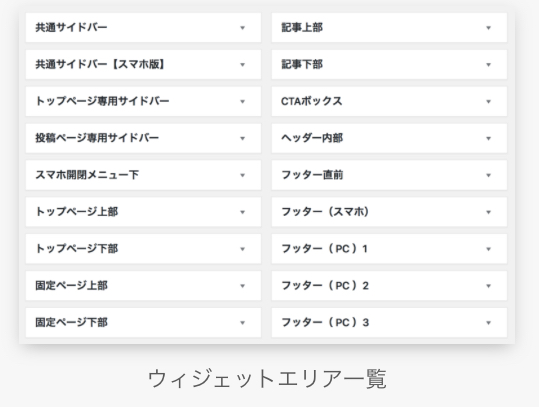Toggle the トップページ下部 arrow

point(242,249)
